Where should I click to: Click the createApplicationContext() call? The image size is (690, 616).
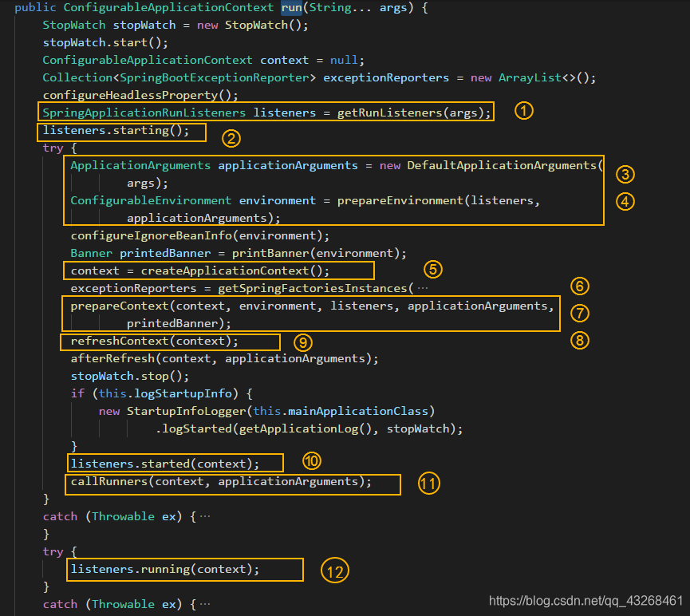231,270
